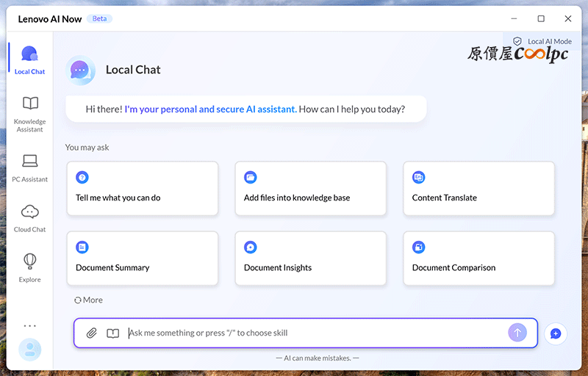
Task: Open the PC Assistant laptop icon
Action: click(x=29, y=161)
